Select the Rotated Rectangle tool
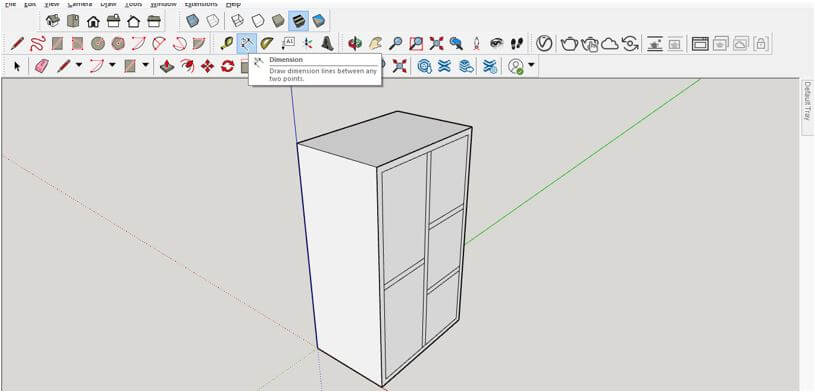Viewport: 815px width, 392px height. pyautogui.click(x=77, y=43)
